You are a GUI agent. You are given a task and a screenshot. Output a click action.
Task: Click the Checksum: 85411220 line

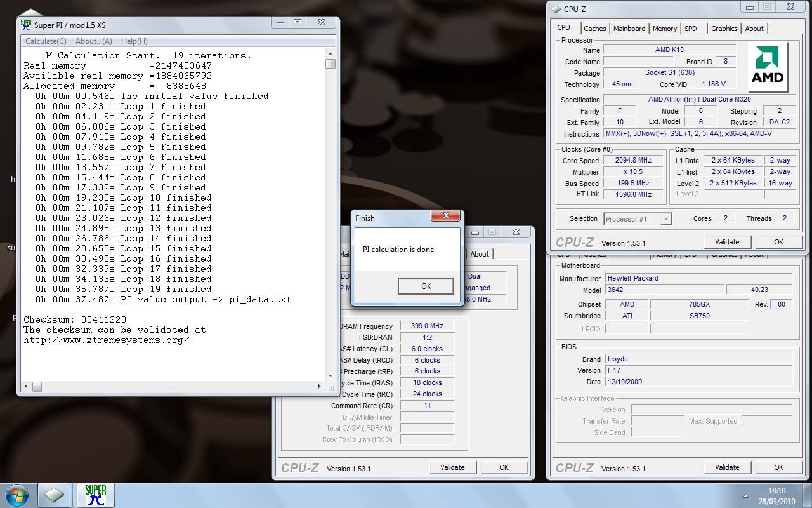[x=75, y=319]
